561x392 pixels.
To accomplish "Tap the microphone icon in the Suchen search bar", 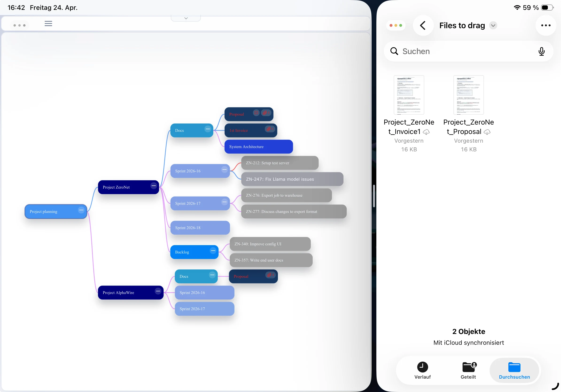I will pos(542,51).
